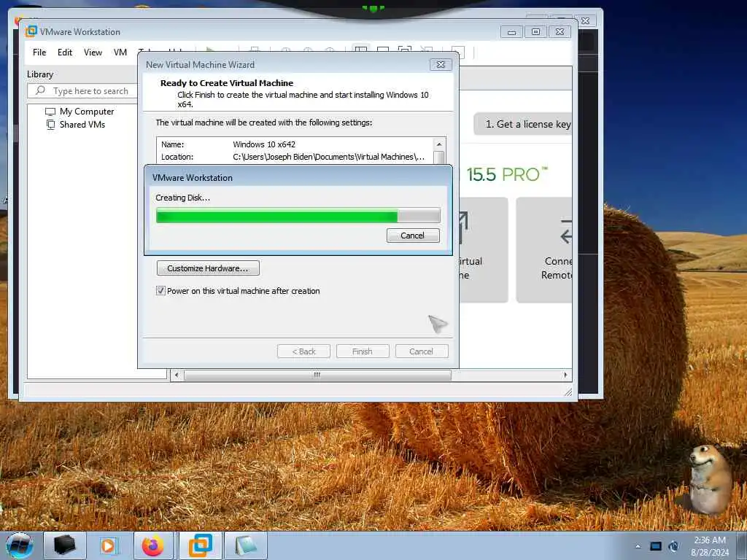Close the New Virtual Machine Wizard
Image resolution: width=747 pixels, height=560 pixels.
pyautogui.click(x=441, y=64)
